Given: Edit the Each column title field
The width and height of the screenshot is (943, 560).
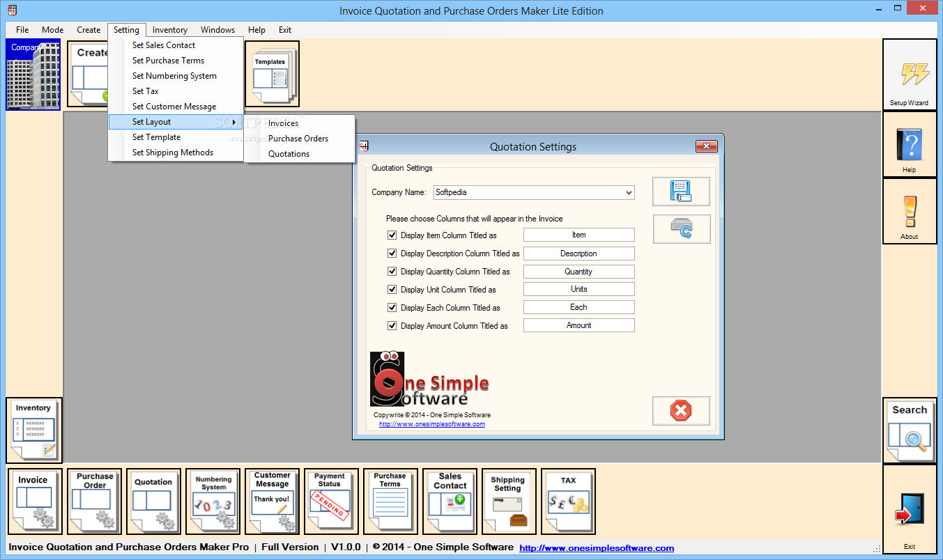Looking at the screenshot, I should click(579, 308).
